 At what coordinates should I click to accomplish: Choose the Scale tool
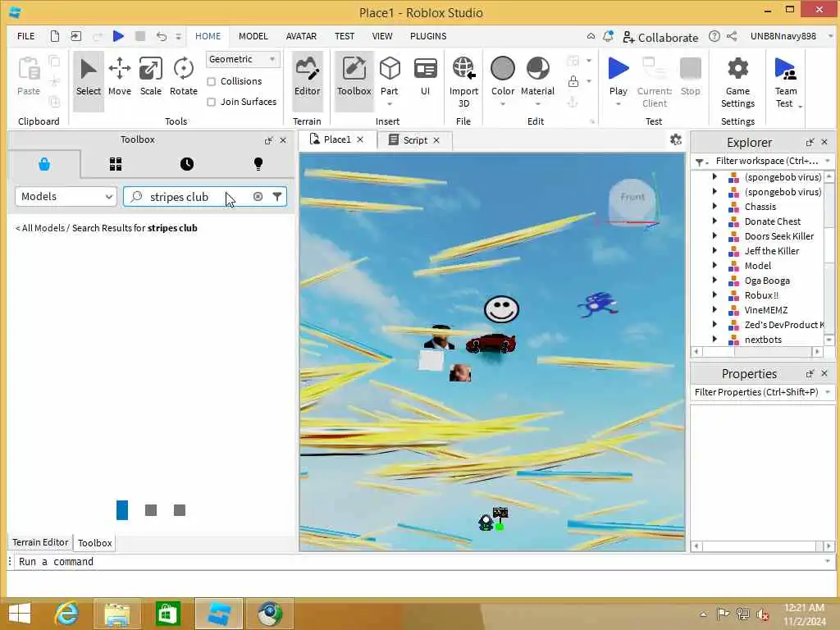click(x=151, y=78)
